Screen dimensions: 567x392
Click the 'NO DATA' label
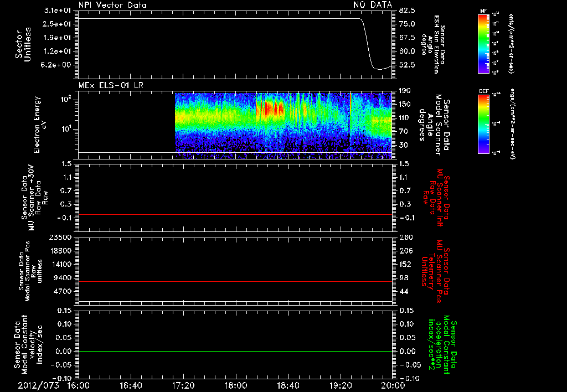[373, 5]
